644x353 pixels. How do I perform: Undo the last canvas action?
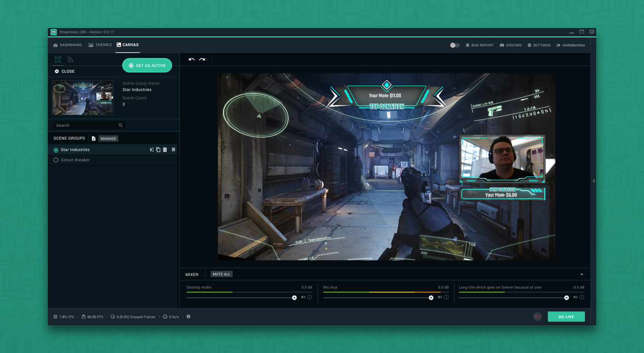(191, 59)
